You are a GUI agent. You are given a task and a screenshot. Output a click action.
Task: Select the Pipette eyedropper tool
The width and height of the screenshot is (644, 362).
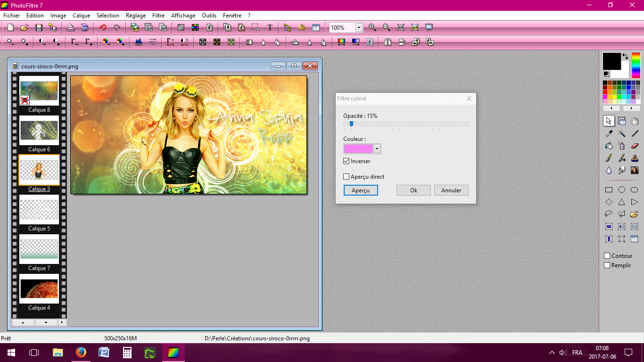609,133
